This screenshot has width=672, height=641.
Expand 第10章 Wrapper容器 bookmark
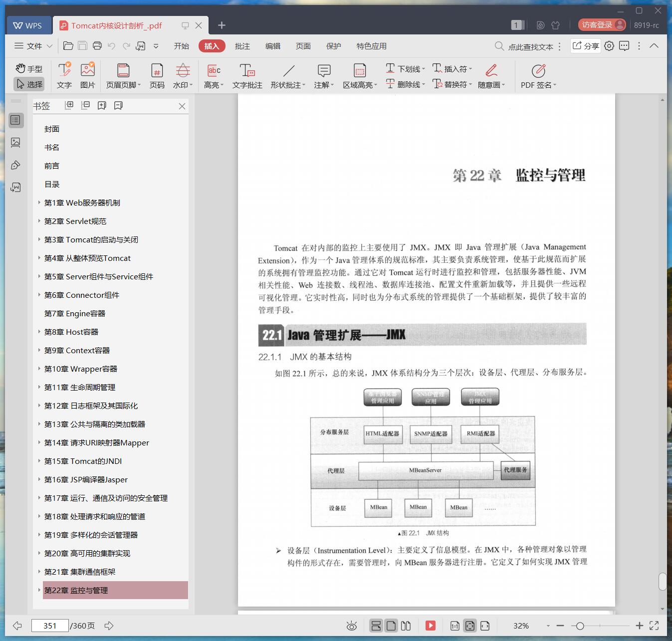coord(39,369)
